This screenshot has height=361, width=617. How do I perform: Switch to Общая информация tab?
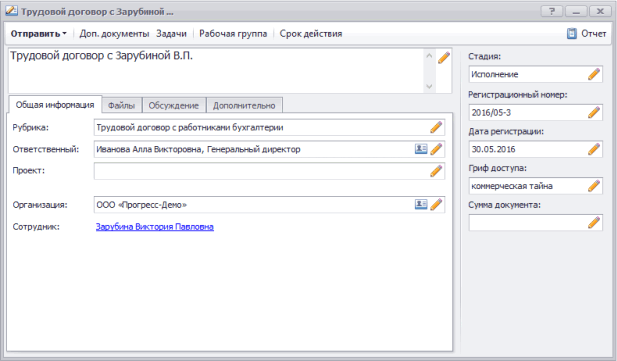coord(55,105)
